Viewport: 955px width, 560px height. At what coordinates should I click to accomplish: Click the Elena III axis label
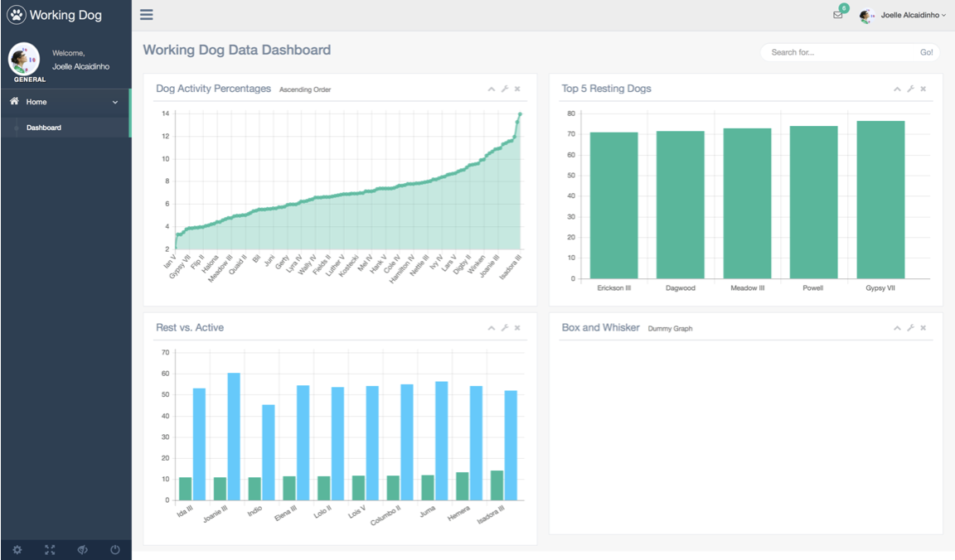tap(286, 513)
